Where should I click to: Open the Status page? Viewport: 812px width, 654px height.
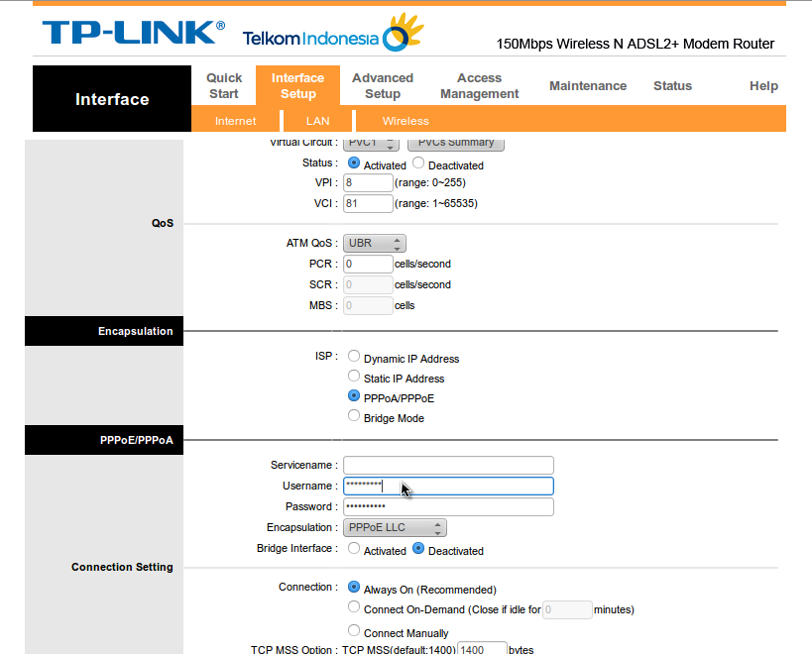coord(672,86)
